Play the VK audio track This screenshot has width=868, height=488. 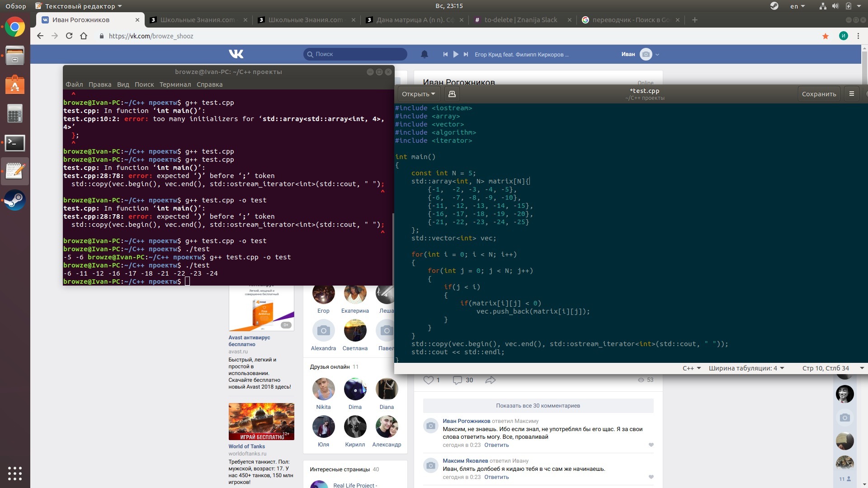(x=456, y=54)
